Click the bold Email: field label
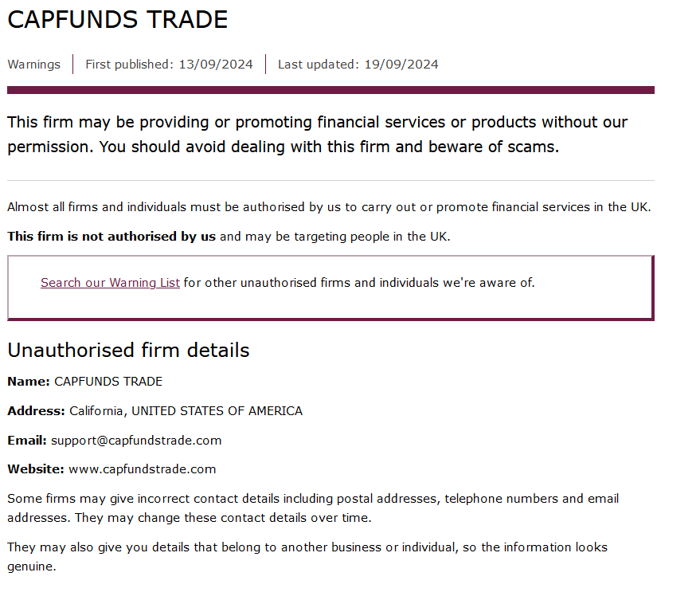Image resolution: width=700 pixels, height=592 pixels. click(x=27, y=441)
